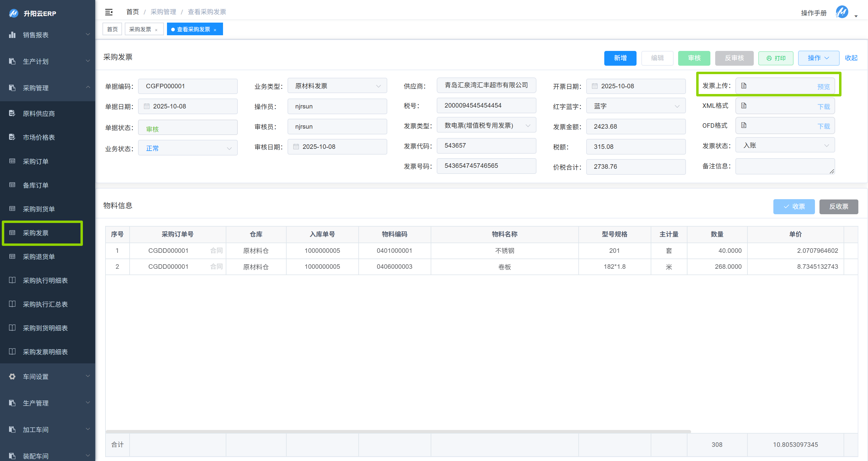Click the 新增 button

coord(620,58)
